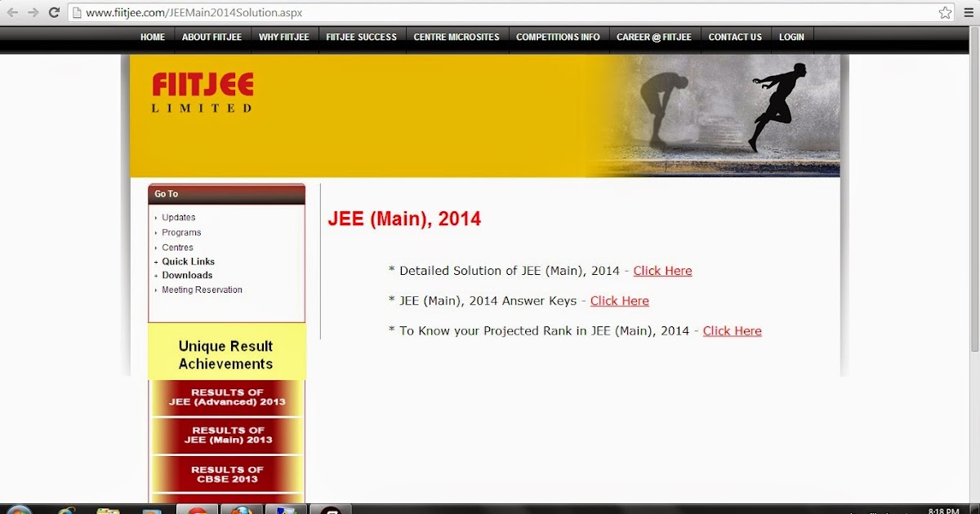Click Here for Detailed Solution of JEE Main
This screenshot has width=980, height=514.
click(662, 271)
